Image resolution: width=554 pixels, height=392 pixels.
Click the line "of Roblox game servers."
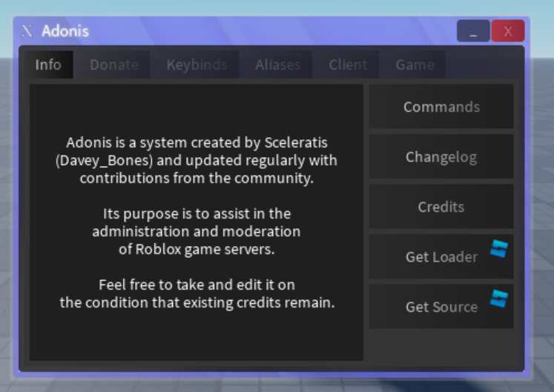pos(197,249)
